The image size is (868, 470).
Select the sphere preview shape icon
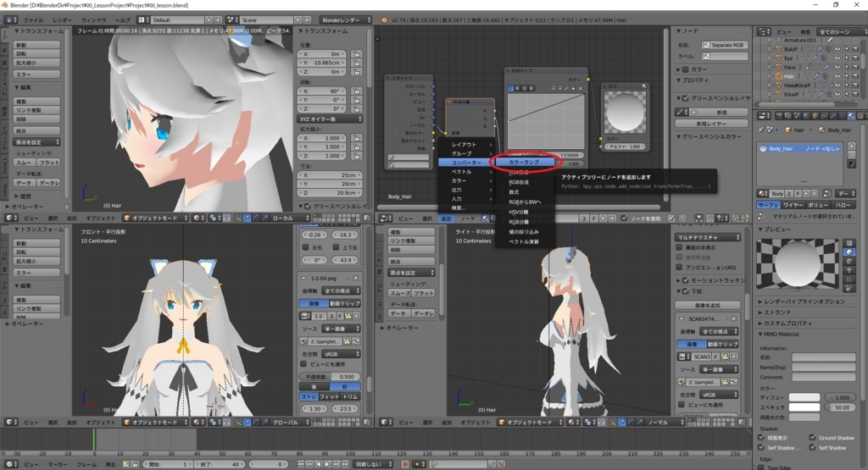pos(849,252)
